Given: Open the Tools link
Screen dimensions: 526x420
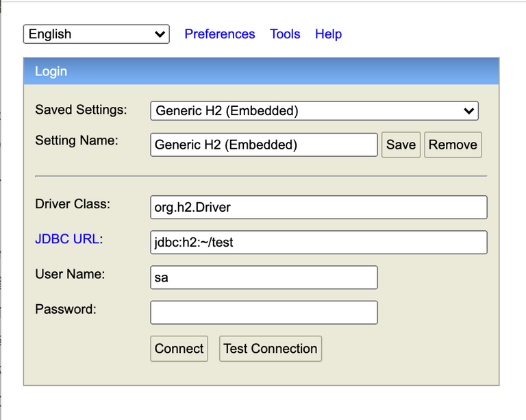Looking at the screenshot, I should 285,34.
